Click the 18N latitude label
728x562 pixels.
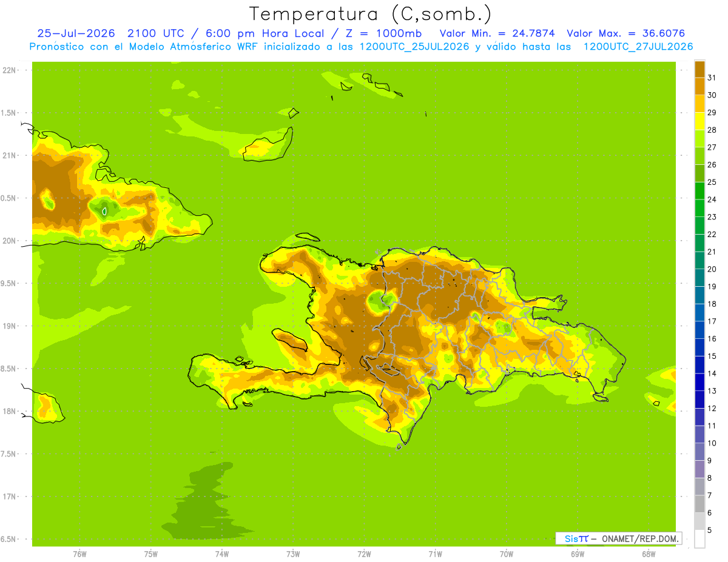pos(9,411)
